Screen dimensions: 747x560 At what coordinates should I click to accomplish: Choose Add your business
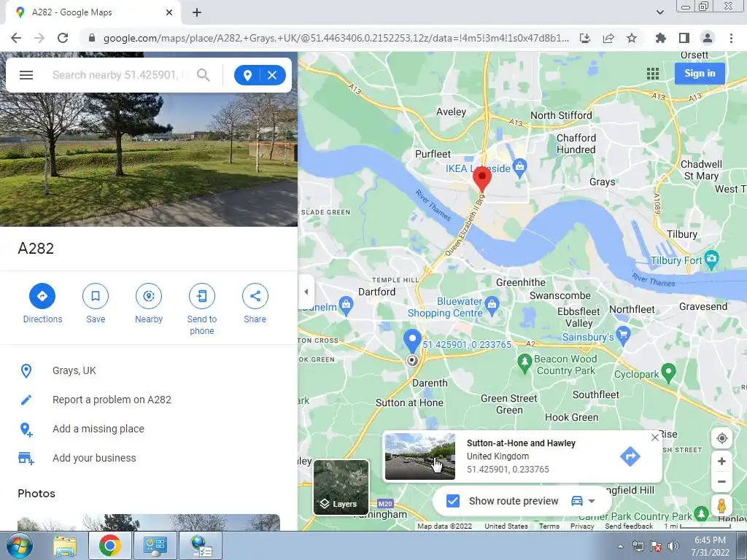(x=149, y=458)
